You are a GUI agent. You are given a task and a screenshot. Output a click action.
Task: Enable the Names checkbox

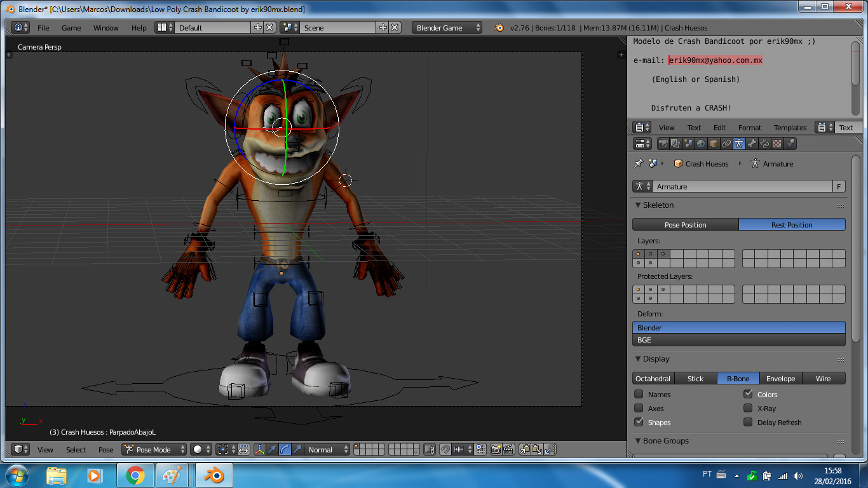point(639,395)
